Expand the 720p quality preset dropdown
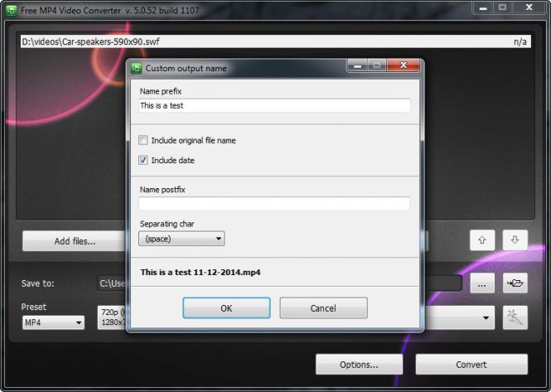 pos(486,317)
